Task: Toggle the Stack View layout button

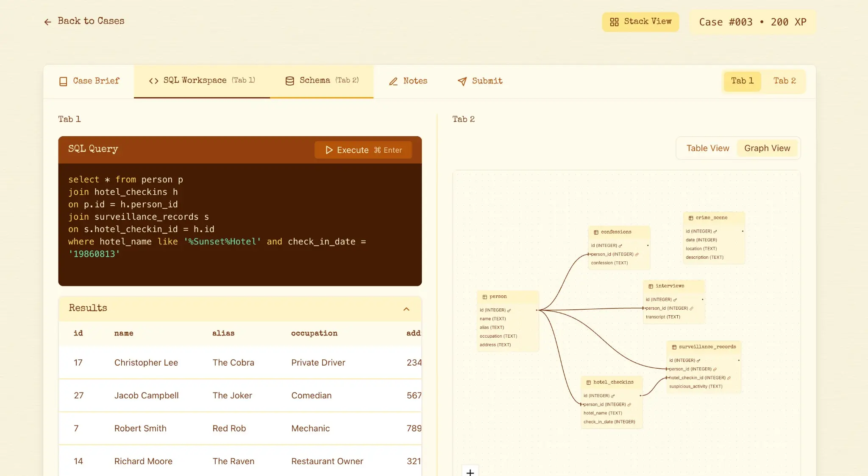Action: point(640,22)
